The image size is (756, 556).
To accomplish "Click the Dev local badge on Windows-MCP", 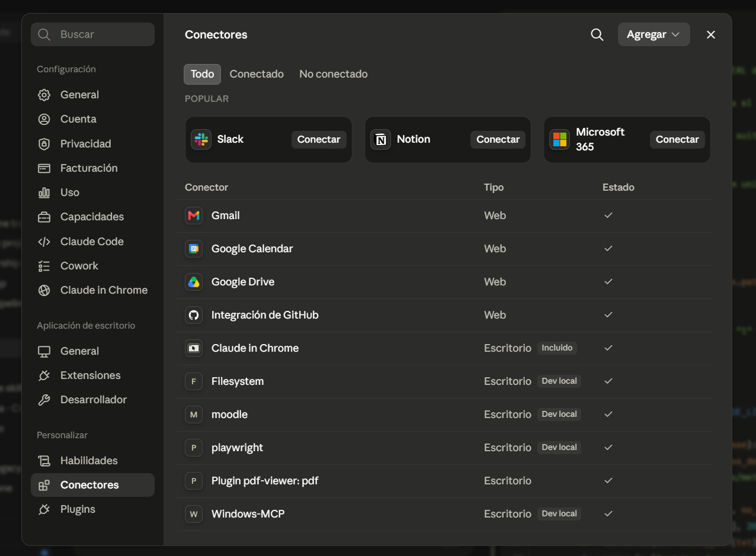I will [x=559, y=514].
